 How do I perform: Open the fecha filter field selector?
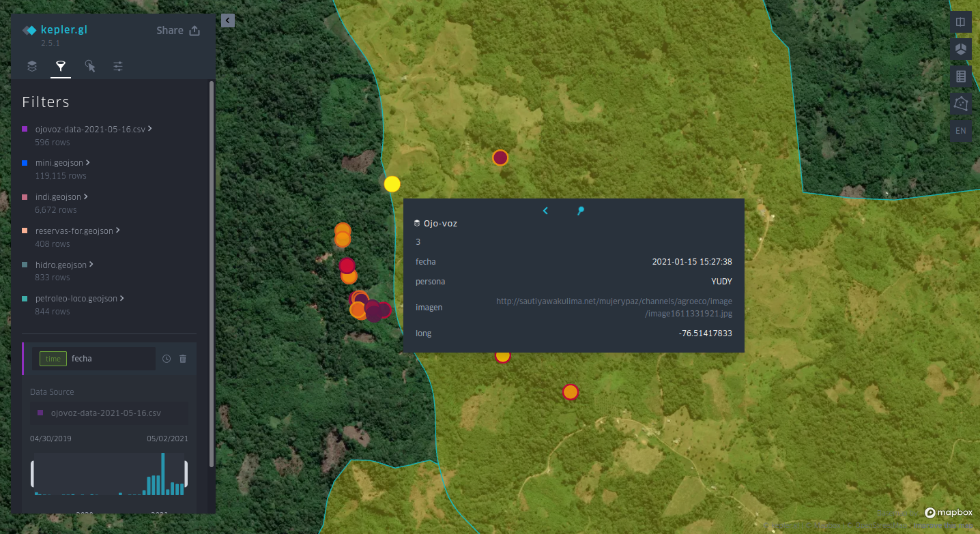tap(93, 359)
